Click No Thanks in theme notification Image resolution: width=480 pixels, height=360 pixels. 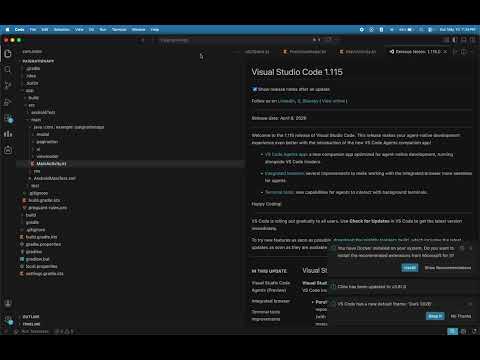[461, 316]
